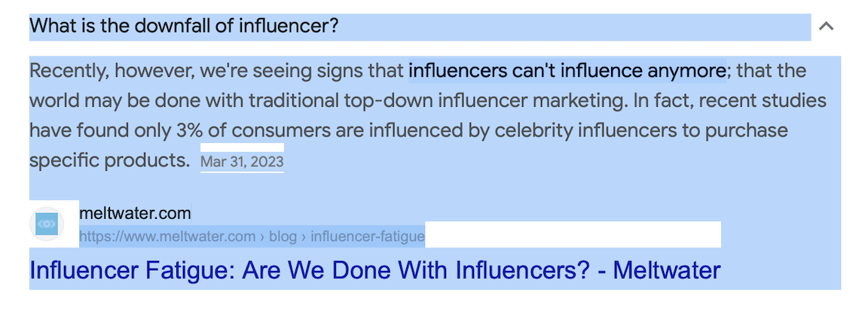Click the "3%" figure in the answer
This screenshot has width=868, height=316.
point(190,131)
